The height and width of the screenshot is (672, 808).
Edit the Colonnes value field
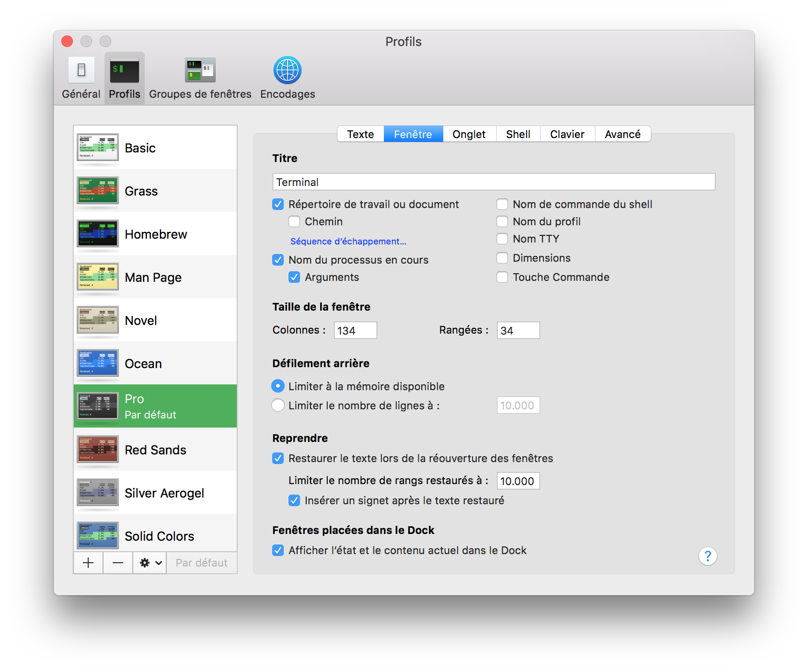pos(355,330)
